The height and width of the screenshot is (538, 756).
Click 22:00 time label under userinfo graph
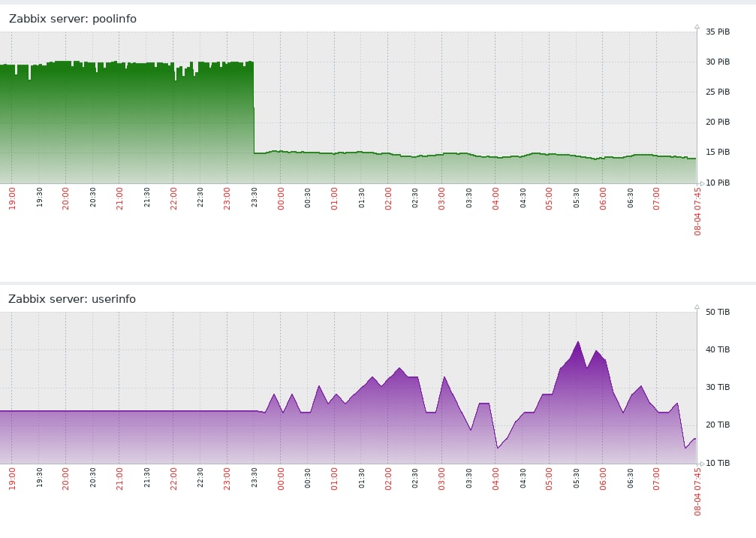pyautogui.click(x=173, y=479)
